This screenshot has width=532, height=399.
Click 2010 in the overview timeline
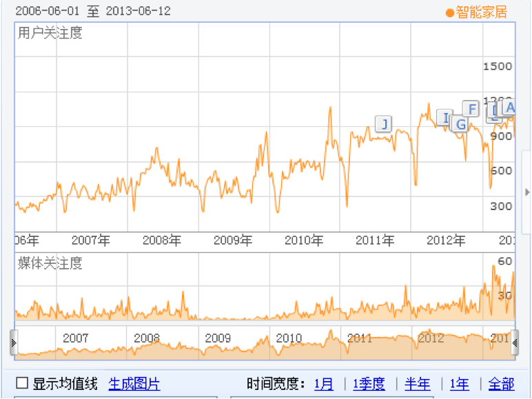click(289, 338)
